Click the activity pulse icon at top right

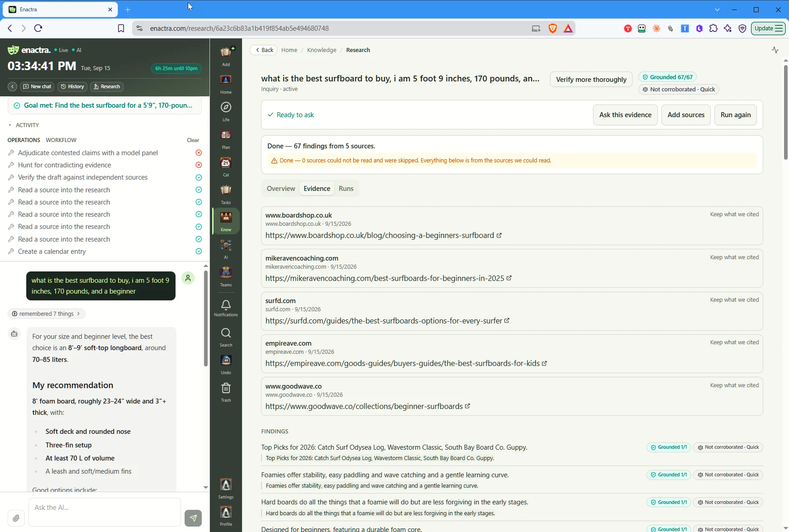[775, 50]
